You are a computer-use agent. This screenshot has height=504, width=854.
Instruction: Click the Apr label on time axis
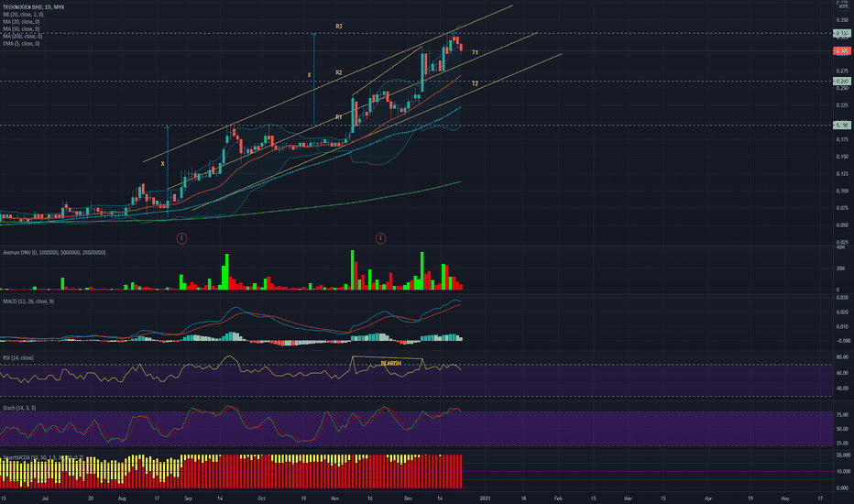pos(708,498)
